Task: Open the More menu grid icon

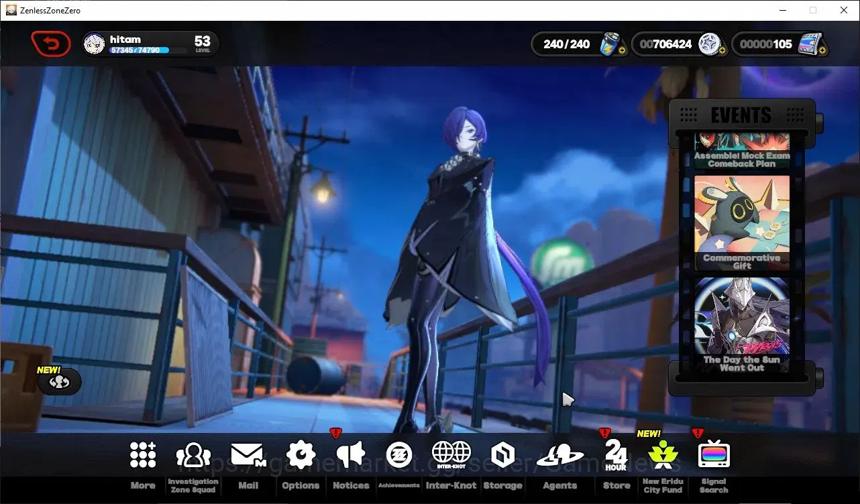Action: (x=143, y=455)
